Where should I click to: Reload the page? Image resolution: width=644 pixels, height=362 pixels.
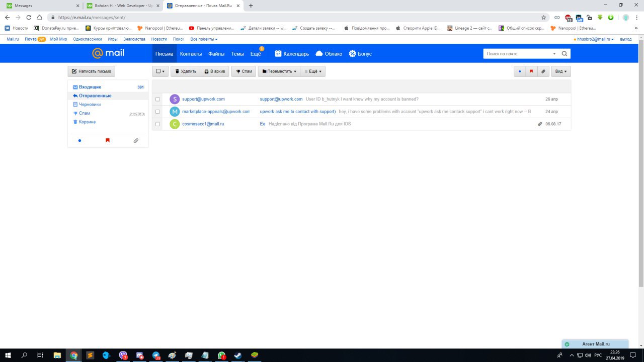[x=29, y=17]
